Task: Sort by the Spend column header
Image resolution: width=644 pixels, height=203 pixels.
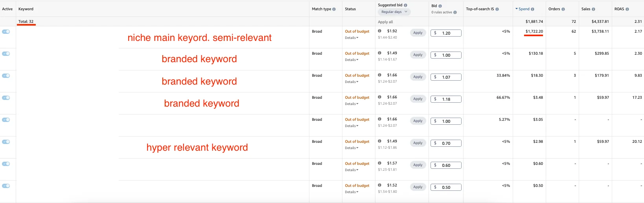Action: tap(524, 9)
